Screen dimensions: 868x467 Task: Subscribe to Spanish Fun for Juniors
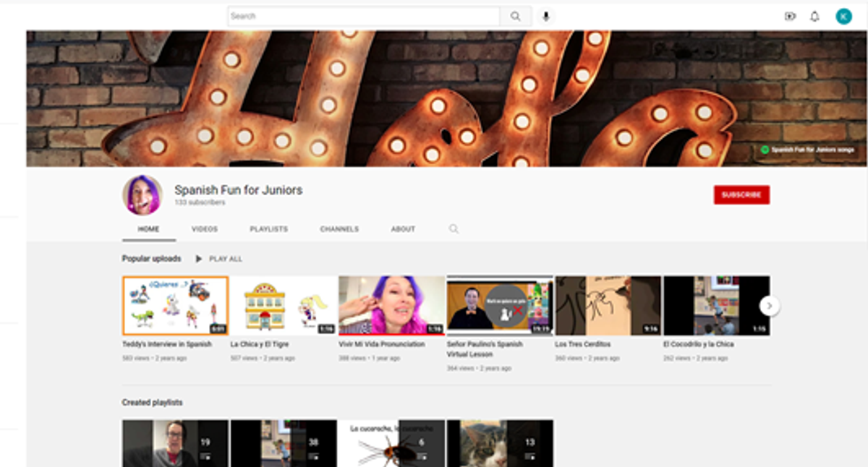[741, 195]
